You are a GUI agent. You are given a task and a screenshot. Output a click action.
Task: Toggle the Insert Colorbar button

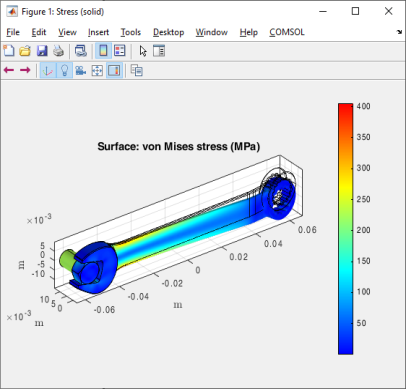pos(103,51)
